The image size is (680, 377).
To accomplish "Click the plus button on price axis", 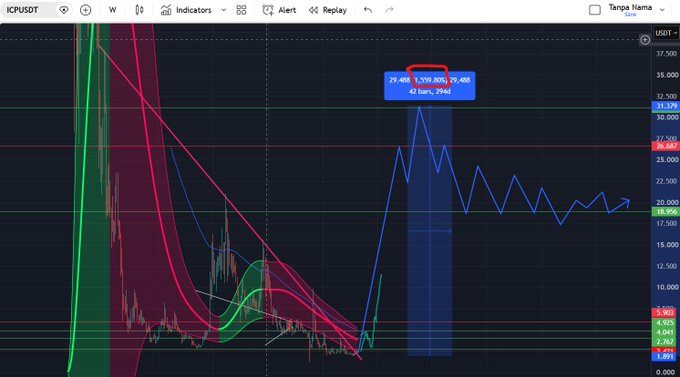I will pyautogui.click(x=645, y=40).
